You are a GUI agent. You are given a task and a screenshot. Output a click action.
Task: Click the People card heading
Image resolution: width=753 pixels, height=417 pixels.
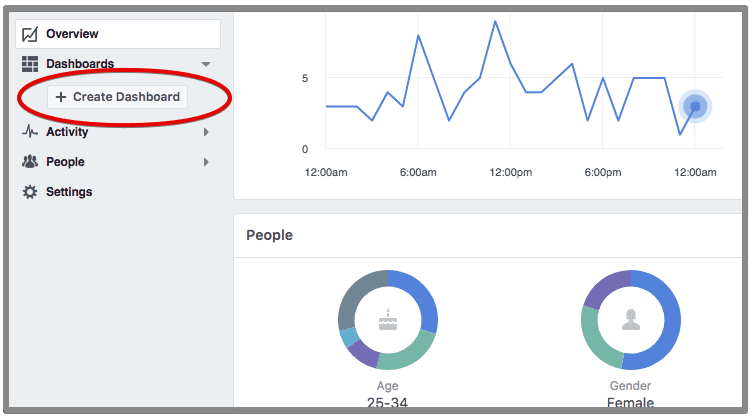[x=269, y=235]
